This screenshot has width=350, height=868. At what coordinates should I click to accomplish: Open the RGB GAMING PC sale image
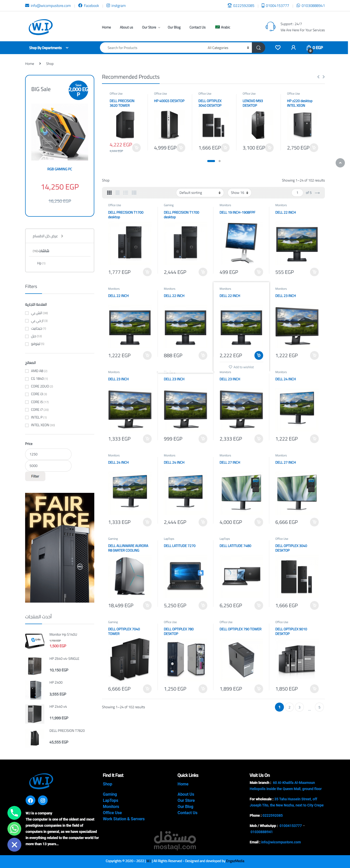coord(59,132)
